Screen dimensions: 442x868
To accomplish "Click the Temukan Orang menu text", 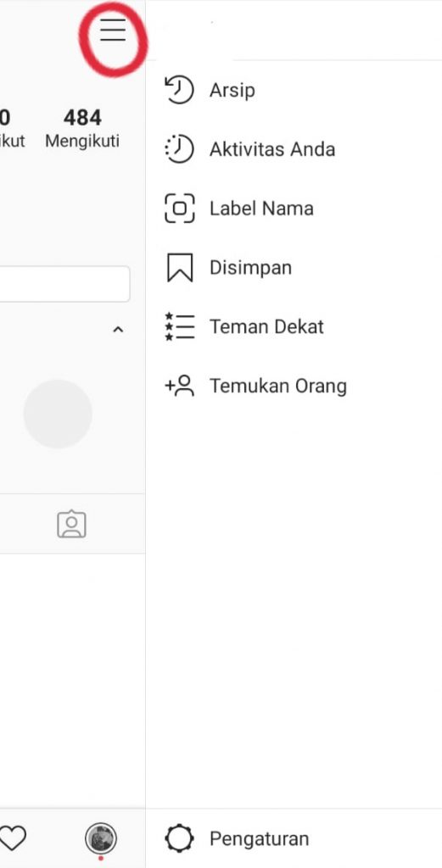I will [278, 386].
